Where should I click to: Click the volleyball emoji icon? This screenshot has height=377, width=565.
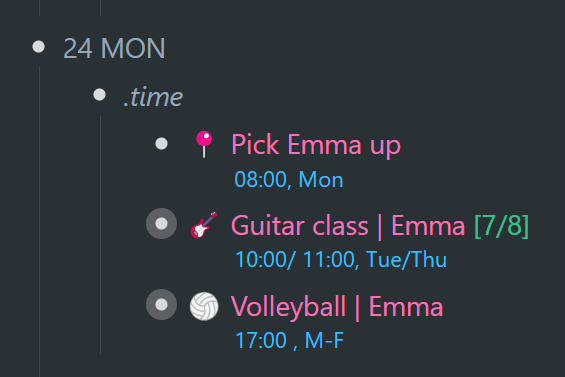(x=204, y=306)
